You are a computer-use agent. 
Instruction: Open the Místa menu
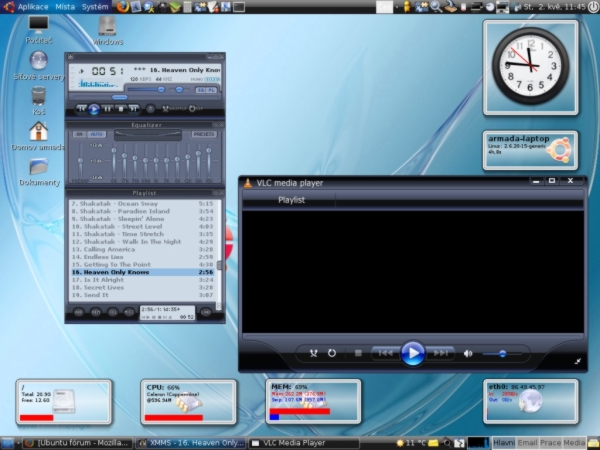(65, 7)
